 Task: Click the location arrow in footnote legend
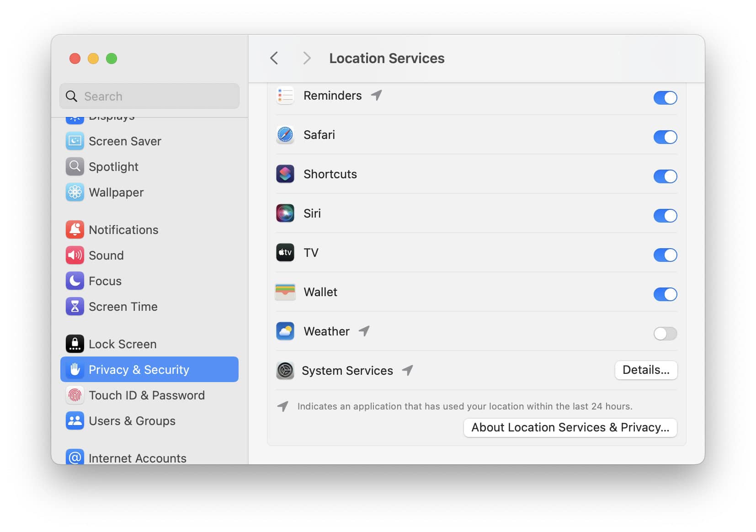[x=283, y=406]
